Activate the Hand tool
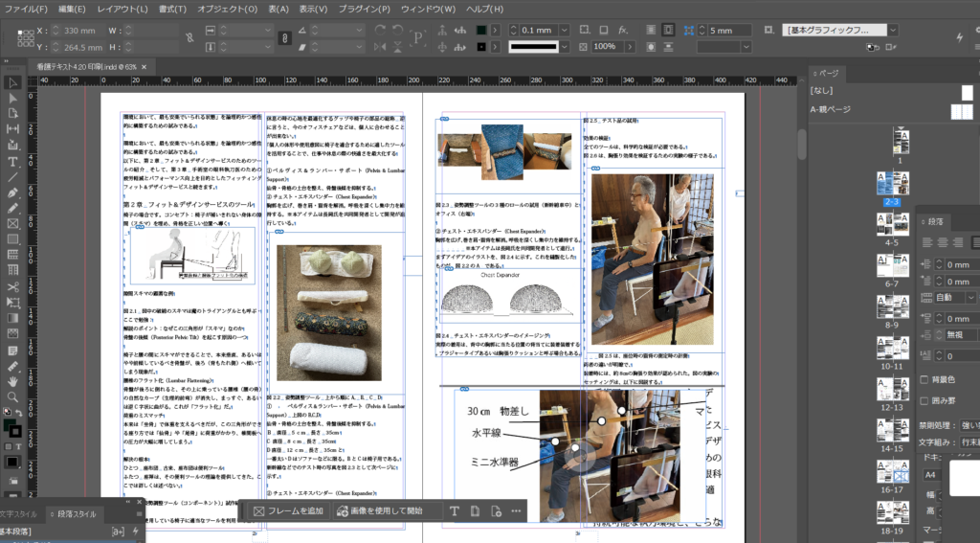Image resolution: width=980 pixels, height=543 pixels. tap(13, 381)
